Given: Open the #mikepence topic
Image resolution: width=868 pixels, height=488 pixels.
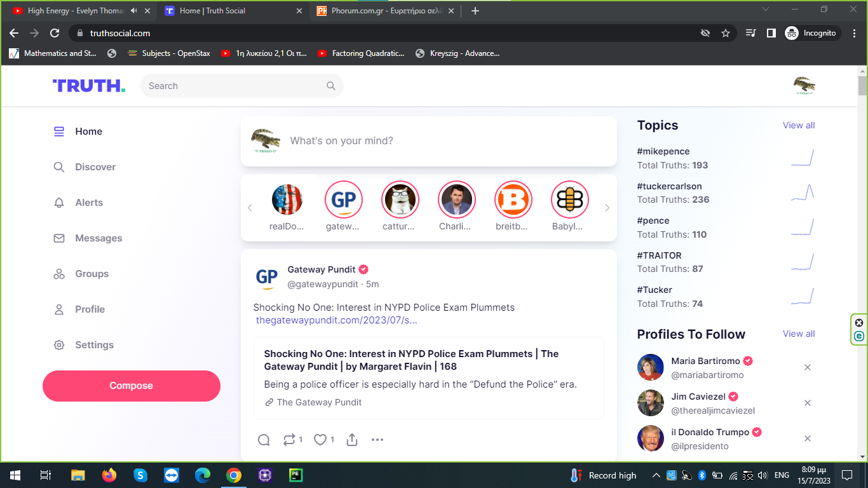Looking at the screenshot, I should [663, 151].
